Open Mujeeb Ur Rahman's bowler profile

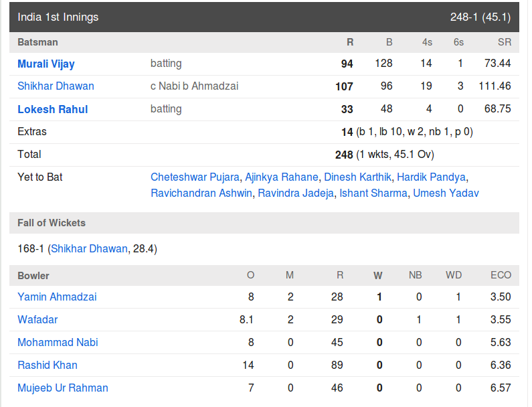pos(63,388)
